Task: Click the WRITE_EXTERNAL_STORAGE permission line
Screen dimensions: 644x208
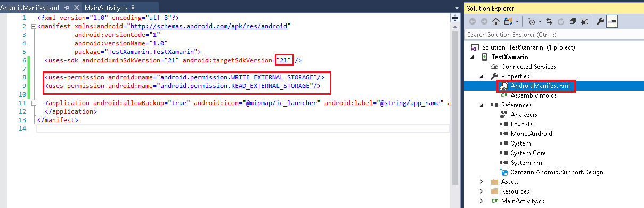Action: click(184, 77)
